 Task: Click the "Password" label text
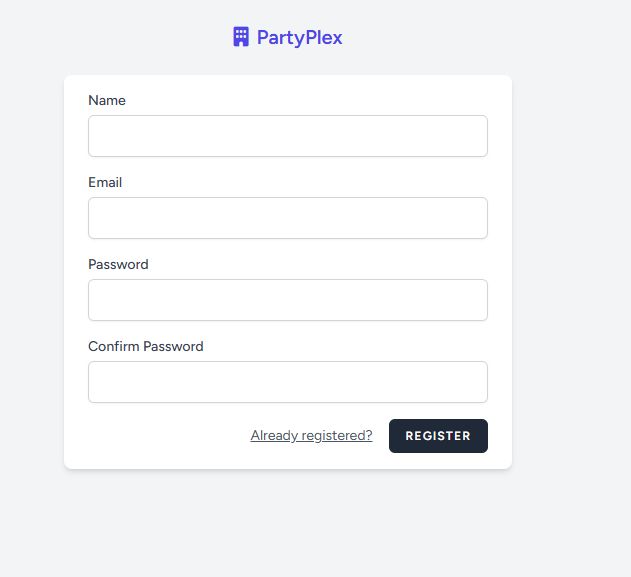pos(118,264)
